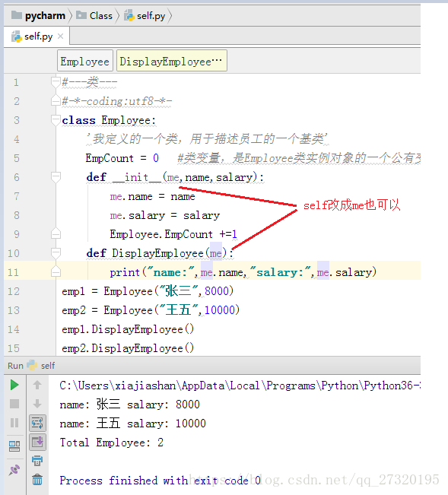Screen dimensions: 448x495
Task: Open self.py breadcrumb in navigation bar
Action: (x=145, y=15)
